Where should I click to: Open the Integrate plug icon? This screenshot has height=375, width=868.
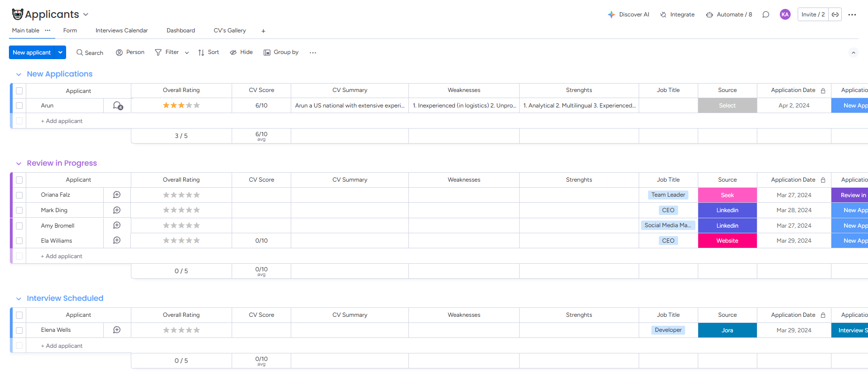pos(663,15)
